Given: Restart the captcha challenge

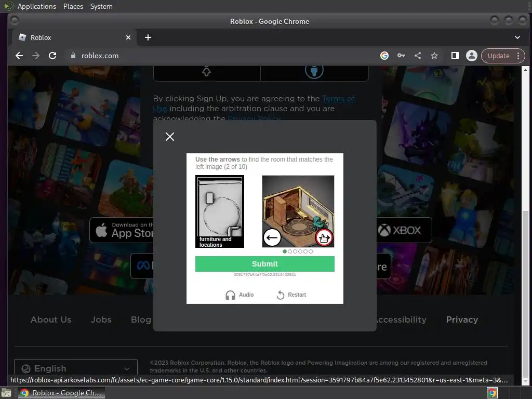Looking at the screenshot, I should coord(291,295).
